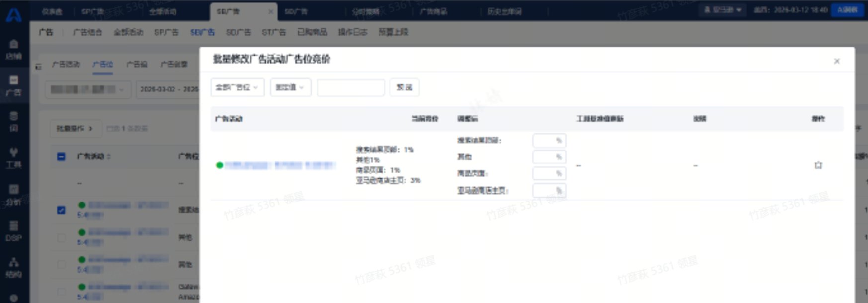
Task: Select the 工具 tools icon in sidebar
Action: coord(14,157)
